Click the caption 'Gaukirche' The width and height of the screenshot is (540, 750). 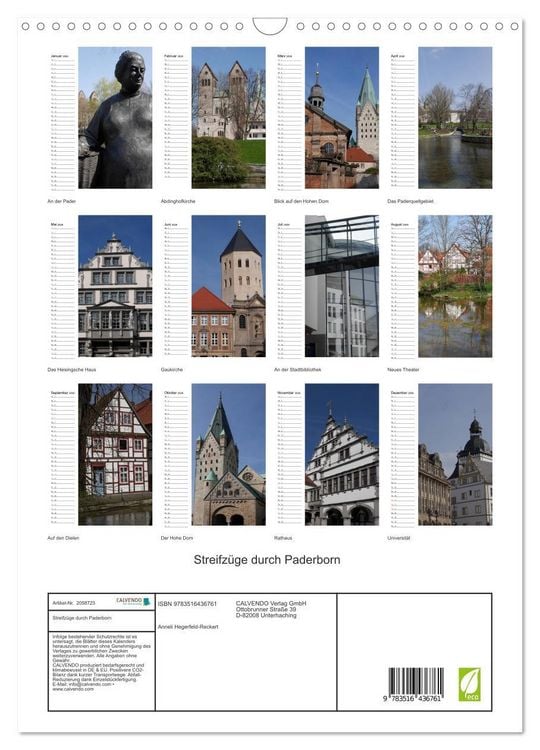172,370
